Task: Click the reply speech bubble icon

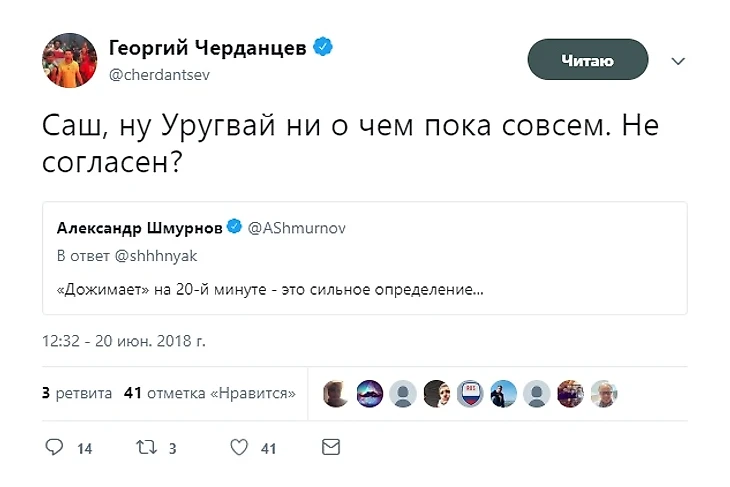Action: [55, 448]
